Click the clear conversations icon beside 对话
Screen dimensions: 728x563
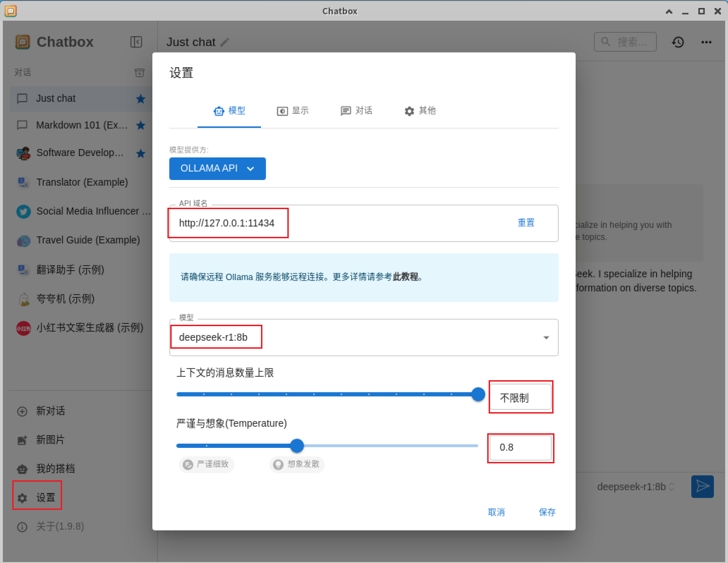pos(140,73)
